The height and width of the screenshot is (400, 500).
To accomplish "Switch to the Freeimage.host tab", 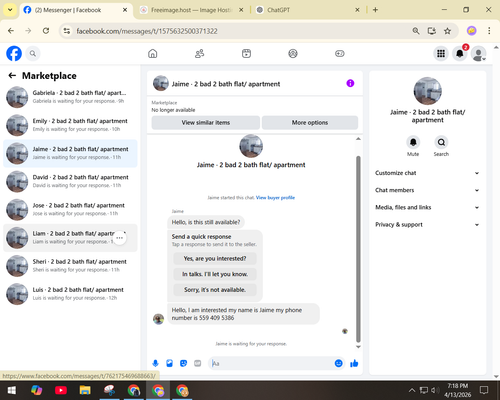I will coord(191,10).
